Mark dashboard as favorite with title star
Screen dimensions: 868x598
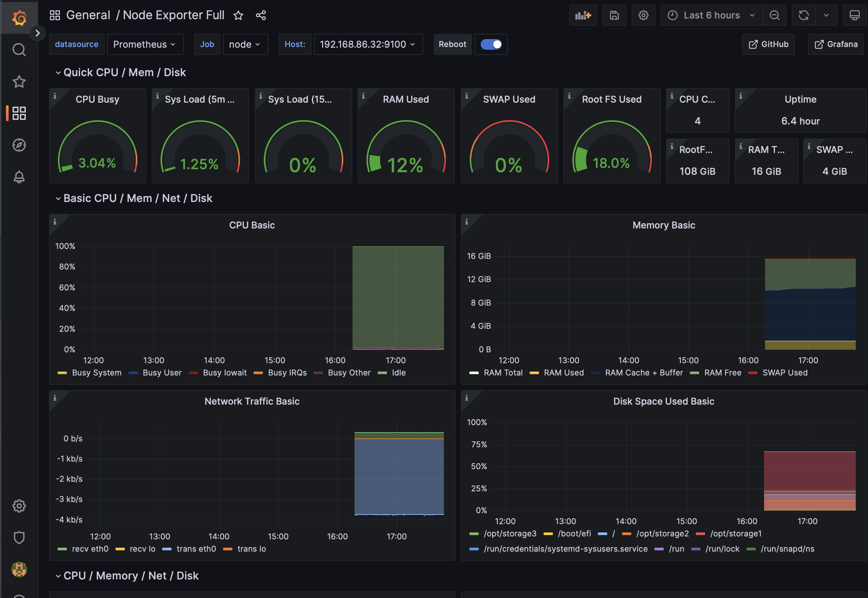point(238,15)
